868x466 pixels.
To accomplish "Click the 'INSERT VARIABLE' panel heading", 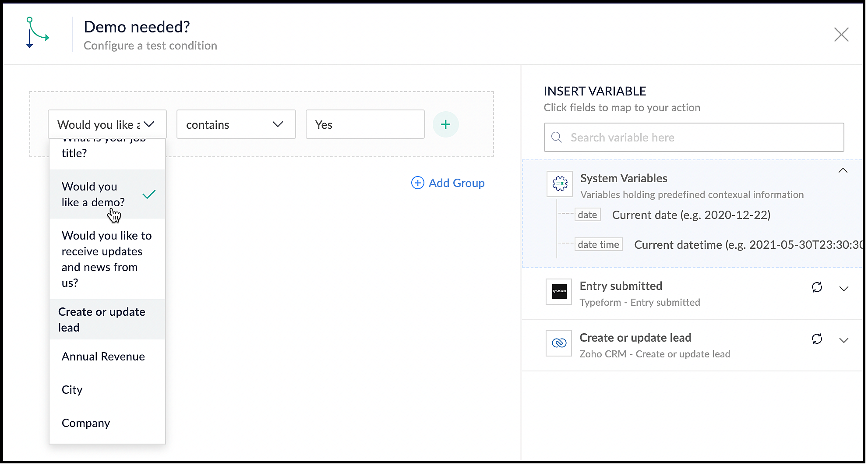I will pos(595,92).
